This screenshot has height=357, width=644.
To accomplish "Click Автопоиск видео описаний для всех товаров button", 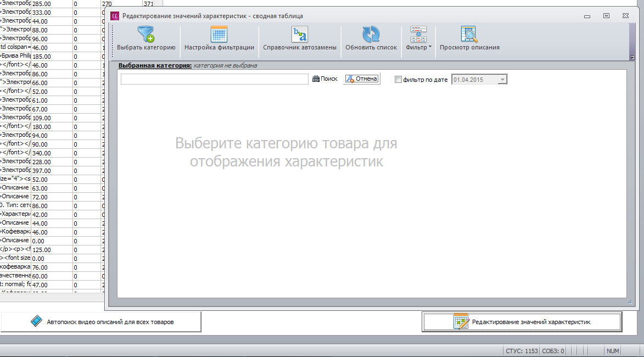I will 100,322.
